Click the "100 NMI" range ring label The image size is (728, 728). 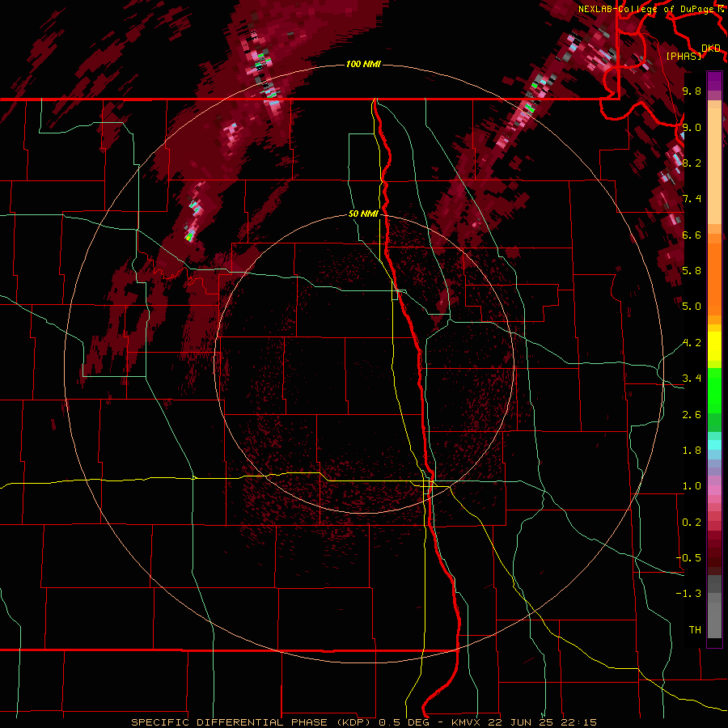[363, 64]
